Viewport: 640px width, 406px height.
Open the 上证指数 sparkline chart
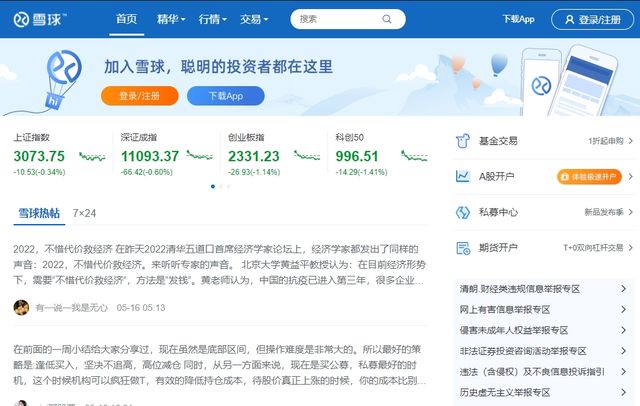pyautogui.click(x=92, y=156)
